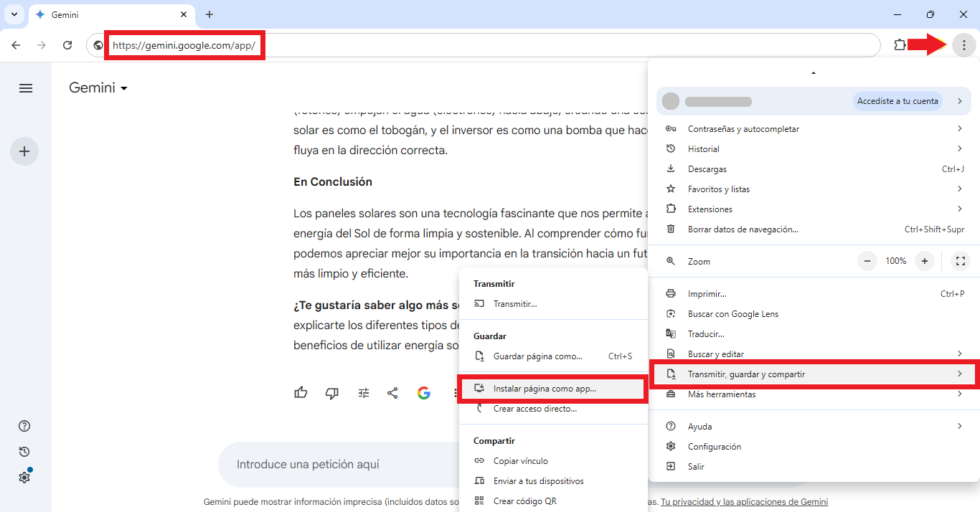Expand 'Contraseñas y autocompletar' submenu
The width and height of the screenshot is (980, 512).
point(814,129)
